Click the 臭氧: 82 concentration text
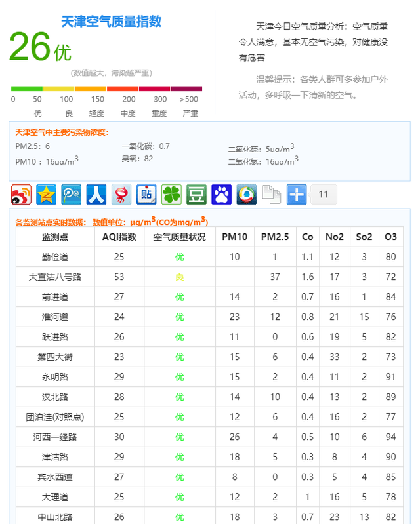 [137, 159]
